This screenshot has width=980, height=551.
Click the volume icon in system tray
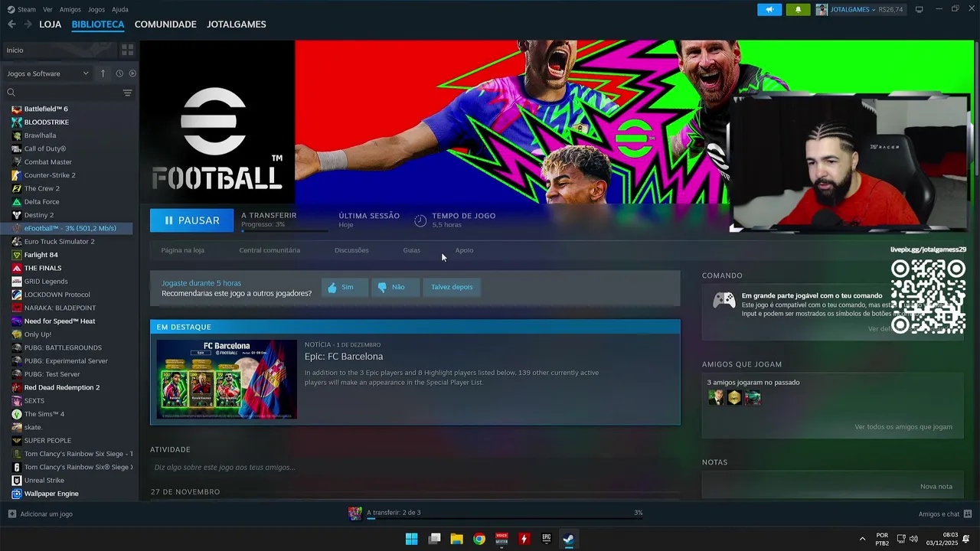pos(913,539)
